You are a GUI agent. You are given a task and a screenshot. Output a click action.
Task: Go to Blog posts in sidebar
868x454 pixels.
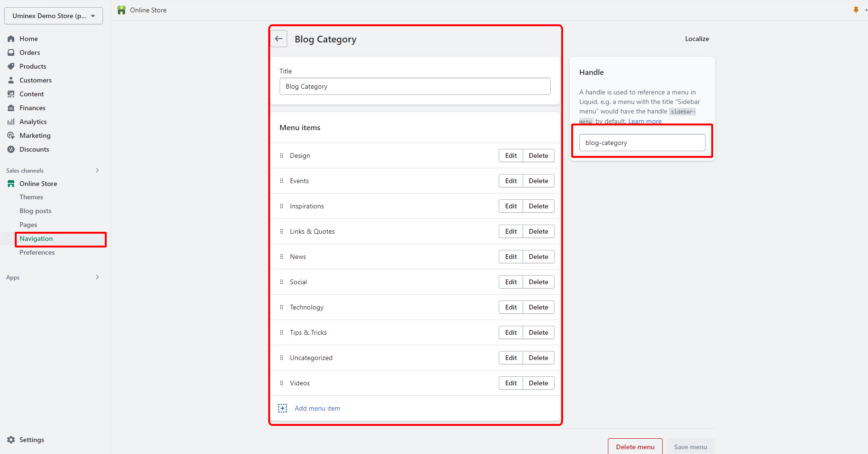pyautogui.click(x=35, y=211)
